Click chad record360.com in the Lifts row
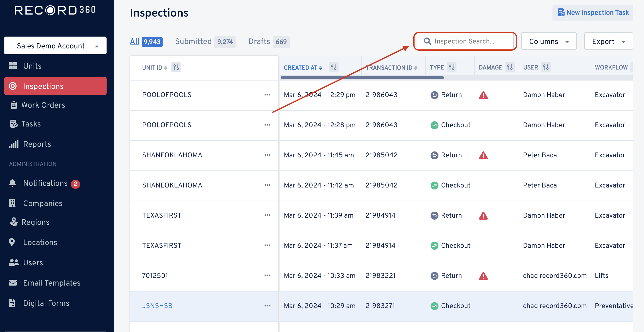Viewport: 644px width, 332px height. 555,276
